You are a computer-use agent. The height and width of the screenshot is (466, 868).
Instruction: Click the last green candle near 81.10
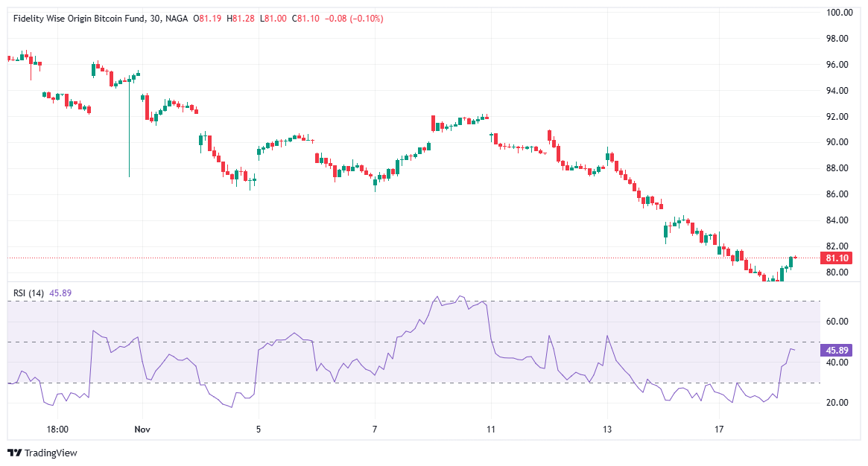click(x=791, y=261)
